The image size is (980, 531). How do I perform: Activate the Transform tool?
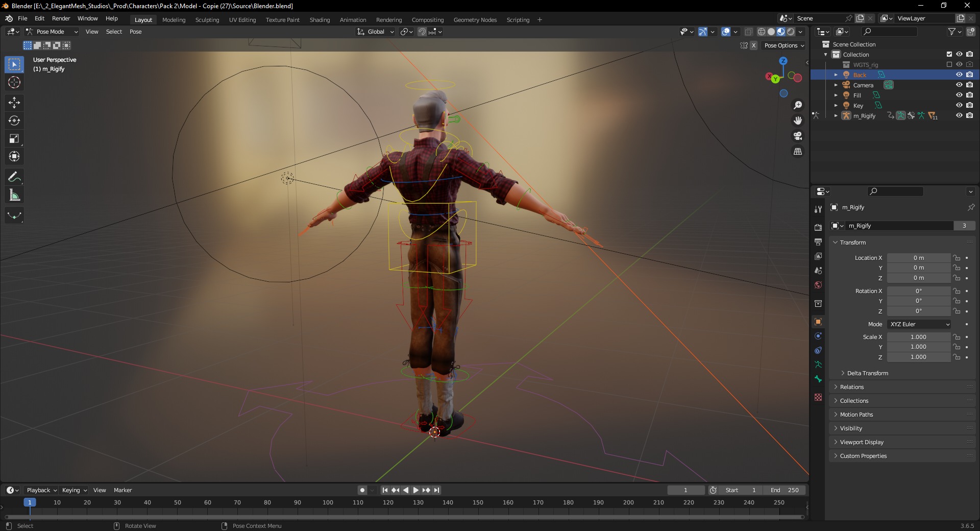14,156
